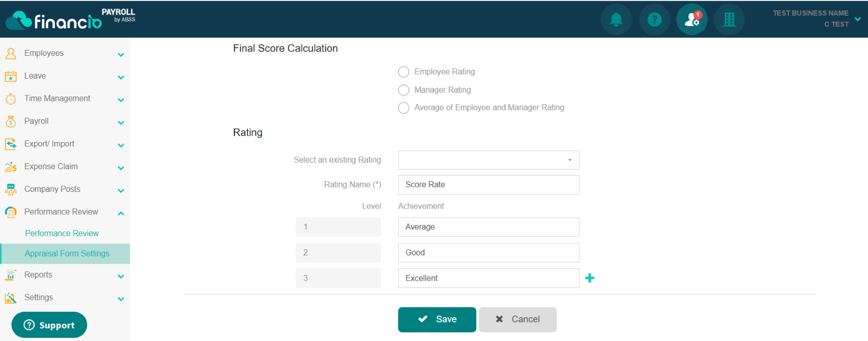Viewport: 868px width, 341px height.
Task: Select Manager Rating radio button
Action: point(404,90)
